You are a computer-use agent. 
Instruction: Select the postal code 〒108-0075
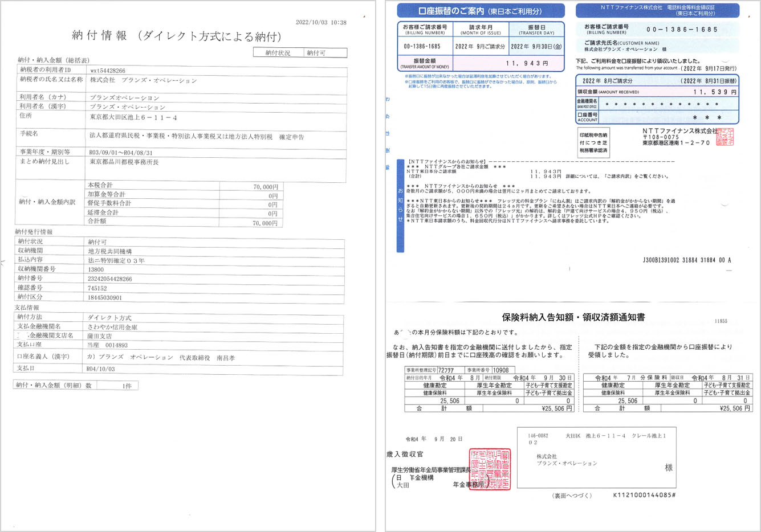coord(661,137)
